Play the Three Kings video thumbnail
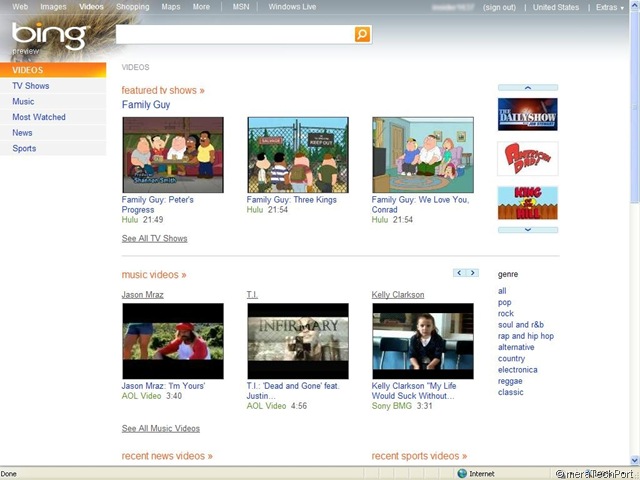The height and width of the screenshot is (480, 640). tap(298, 155)
